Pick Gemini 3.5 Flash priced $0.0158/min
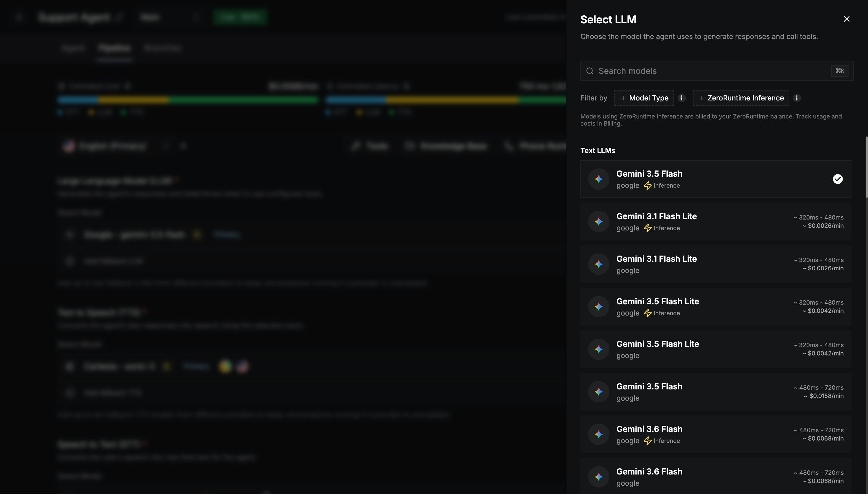 point(715,392)
